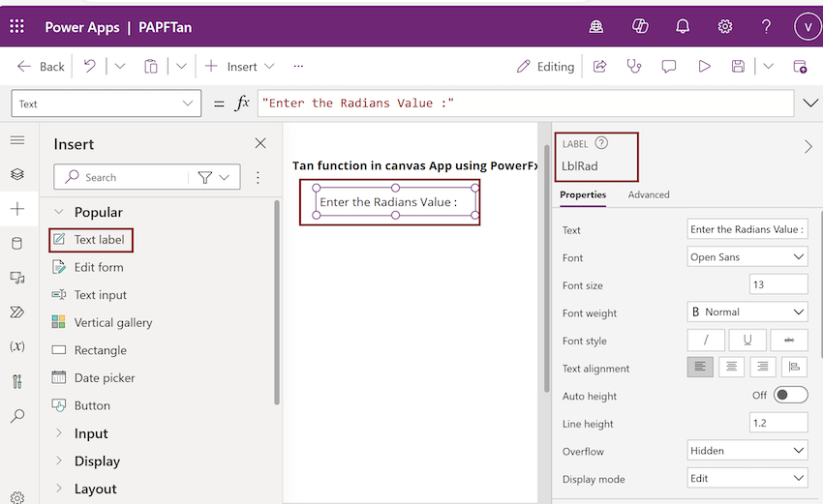Toggle underline font style
The image size is (823, 504).
(747, 340)
